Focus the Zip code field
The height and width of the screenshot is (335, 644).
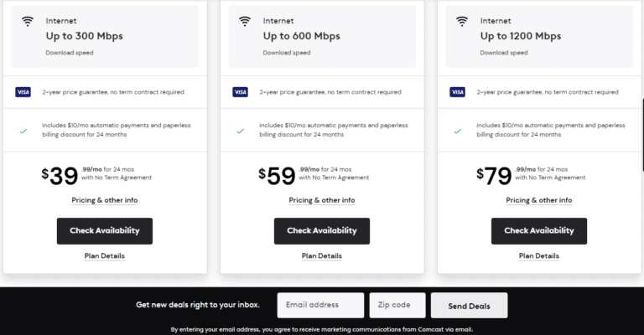click(x=397, y=305)
